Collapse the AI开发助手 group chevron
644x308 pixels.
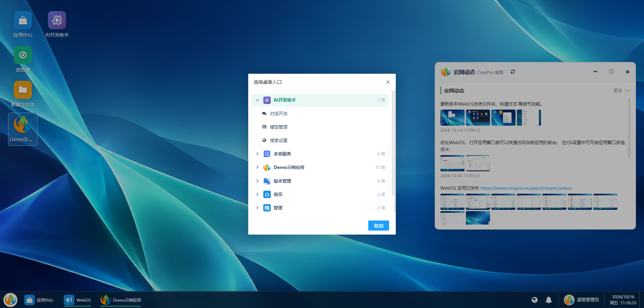coord(258,100)
